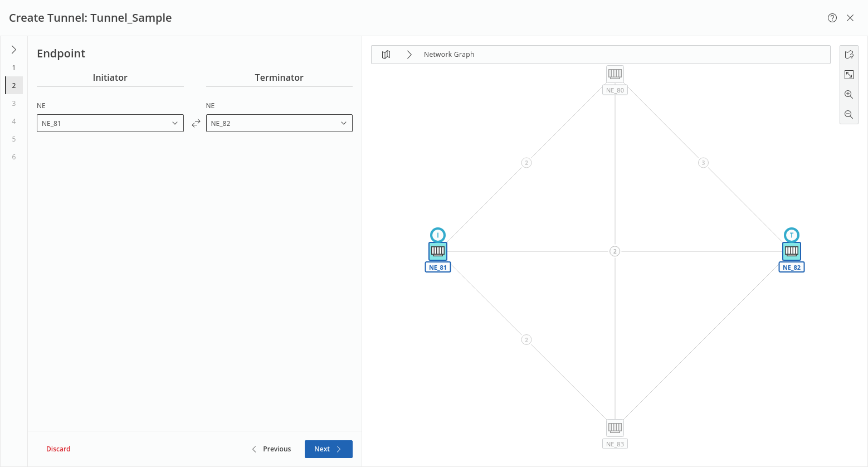Image resolution: width=868 pixels, height=467 pixels.
Task: Go to wizard step 1
Action: point(14,67)
